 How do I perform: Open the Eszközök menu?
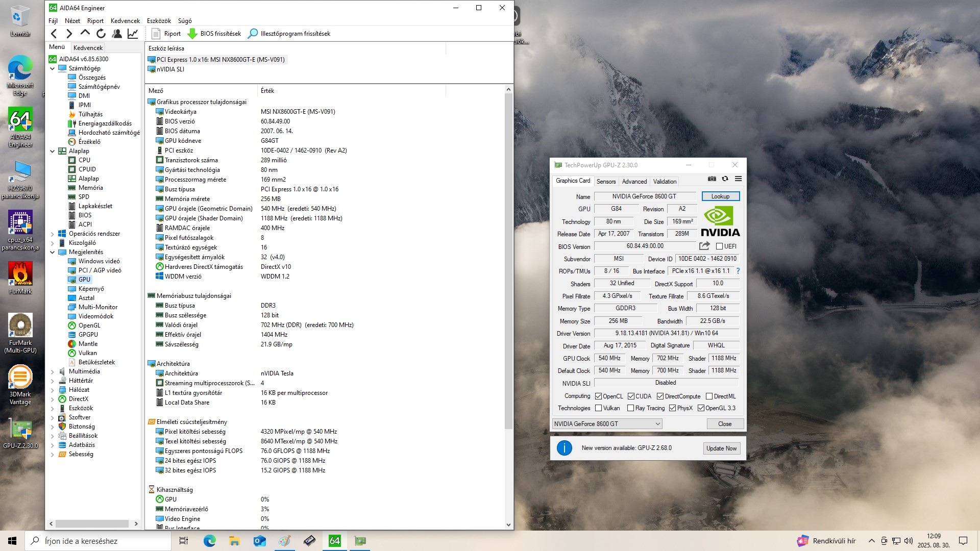[159, 21]
